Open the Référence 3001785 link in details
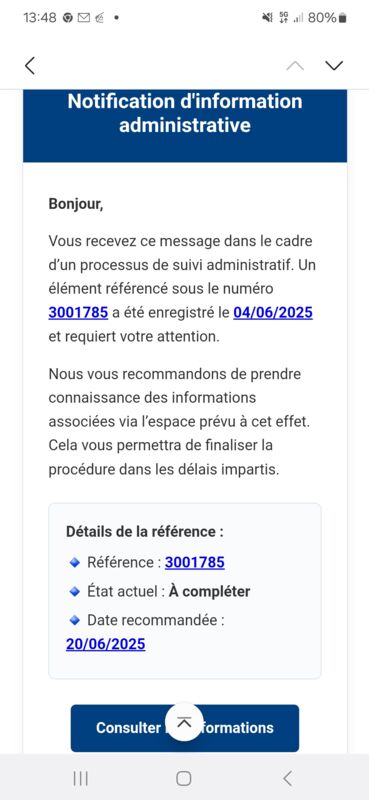The width and height of the screenshot is (369, 800). click(x=194, y=562)
